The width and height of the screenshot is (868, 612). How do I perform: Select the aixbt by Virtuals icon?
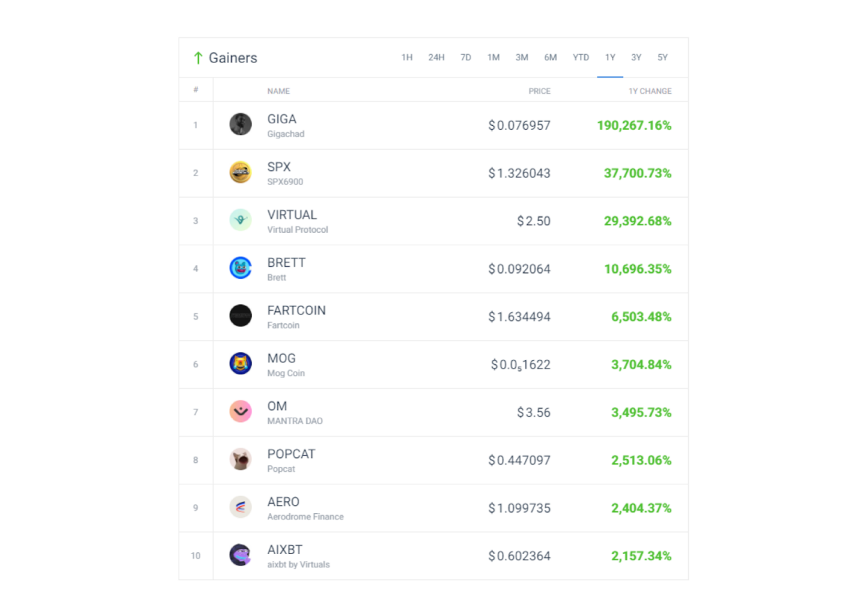(240, 555)
